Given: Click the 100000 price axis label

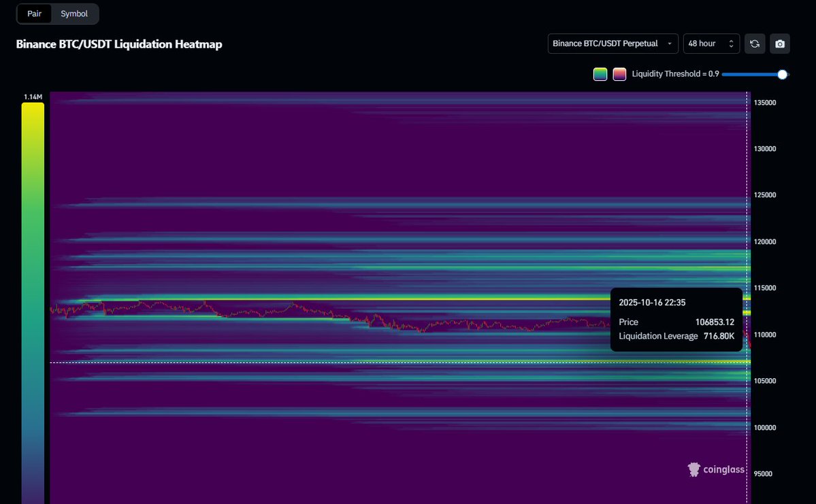Looking at the screenshot, I should tap(764, 428).
